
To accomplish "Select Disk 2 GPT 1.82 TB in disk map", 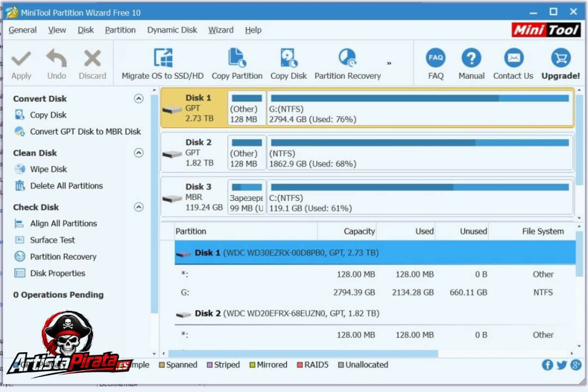I will (194, 152).
